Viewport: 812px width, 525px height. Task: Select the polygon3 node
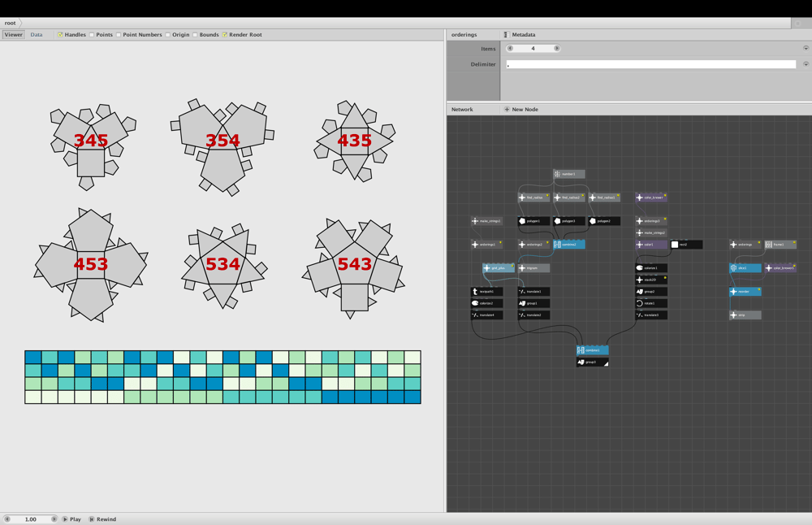568,221
